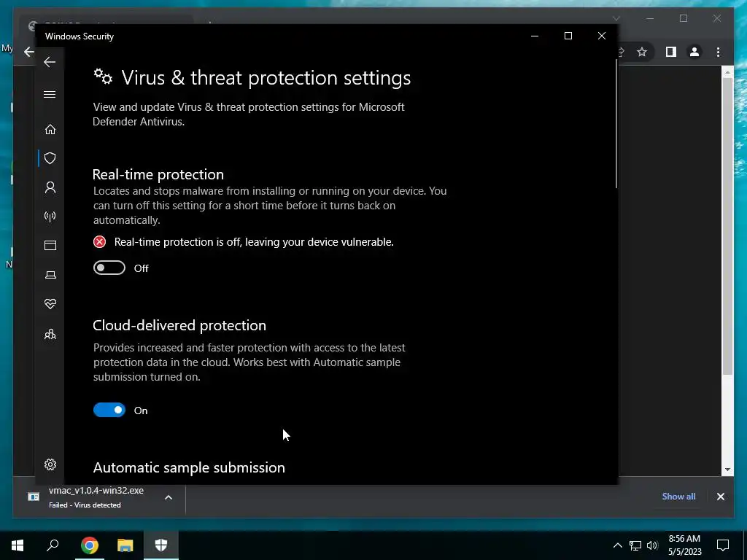Image resolution: width=747 pixels, height=560 pixels.
Task: Turn off Cloud-delivered protection toggle
Action: click(x=109, y=410)
